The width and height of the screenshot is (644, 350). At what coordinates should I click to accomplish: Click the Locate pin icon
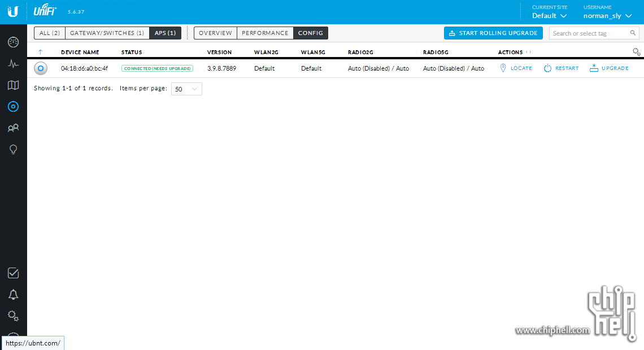pos(503,68)
